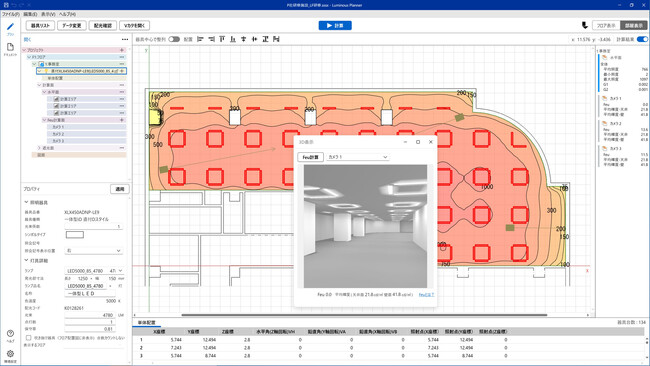Select the pencil Plan icon in sidebar
Viewport: 650px width, 366px height.
pos(10,27)
